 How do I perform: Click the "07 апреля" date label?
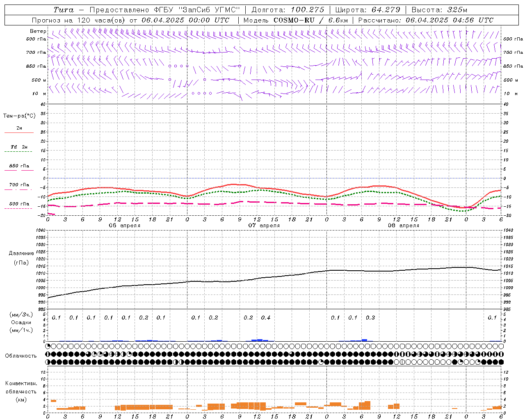tap(264, 226)
